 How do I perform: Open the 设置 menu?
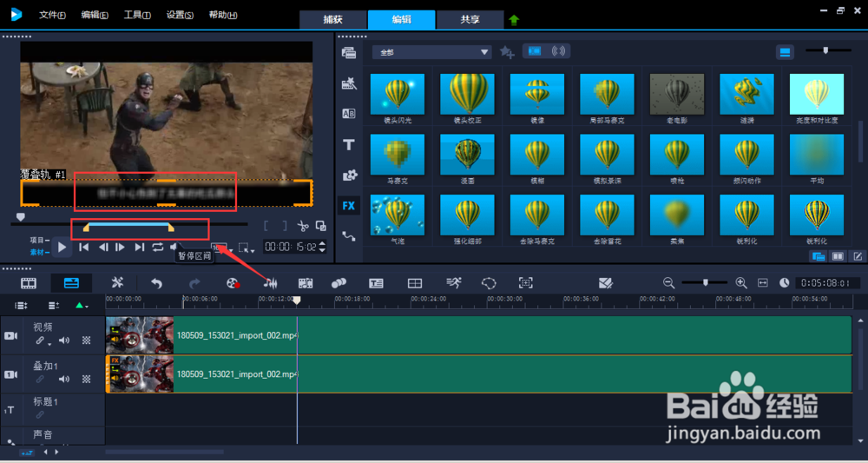point(180,15)
